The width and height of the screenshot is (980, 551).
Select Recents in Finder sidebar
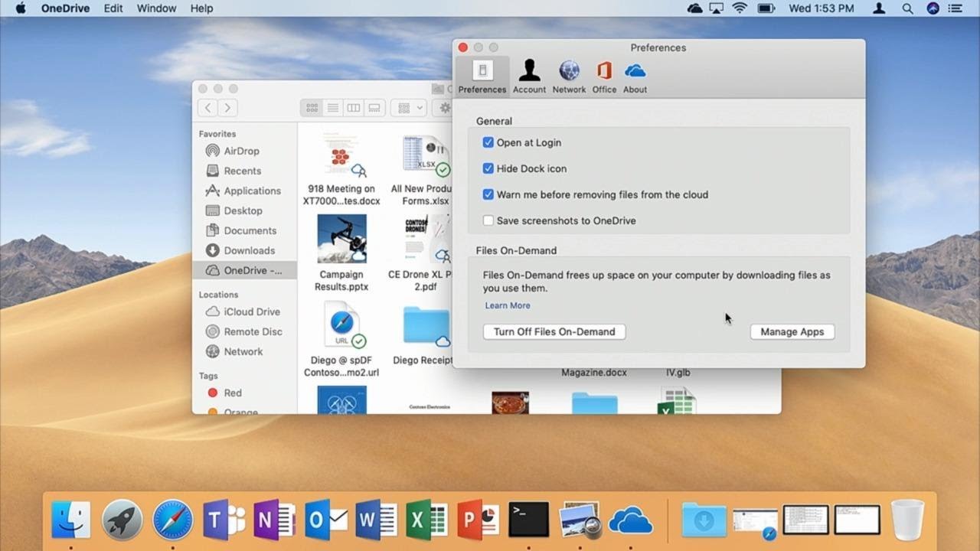(x=244, y=171)
